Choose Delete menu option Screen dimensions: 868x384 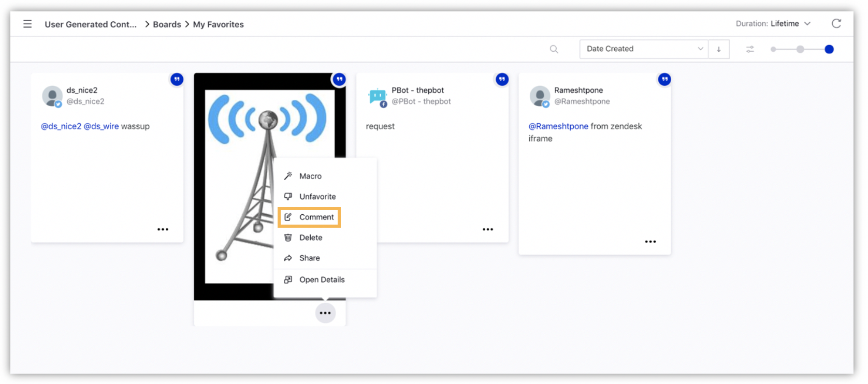tap(325, 238)
